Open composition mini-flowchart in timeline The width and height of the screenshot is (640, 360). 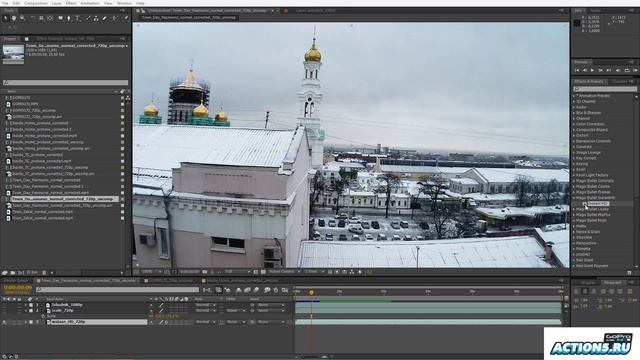coord(206,290)
